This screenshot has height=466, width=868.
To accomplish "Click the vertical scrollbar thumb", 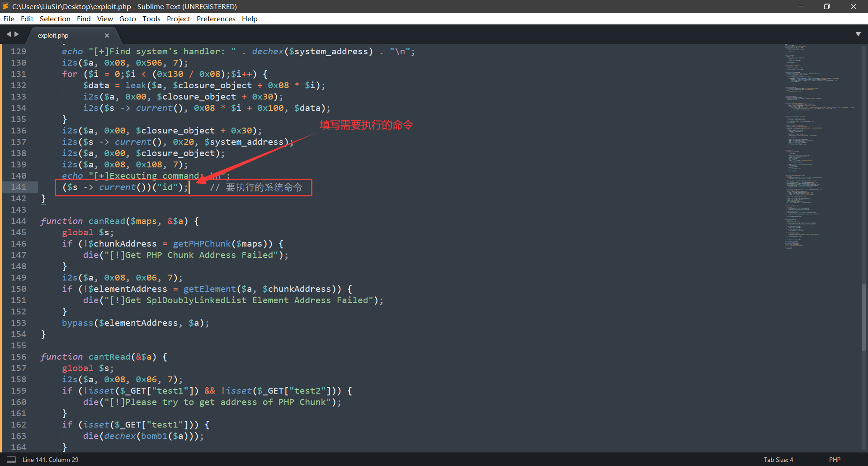I will click(863, 317).
